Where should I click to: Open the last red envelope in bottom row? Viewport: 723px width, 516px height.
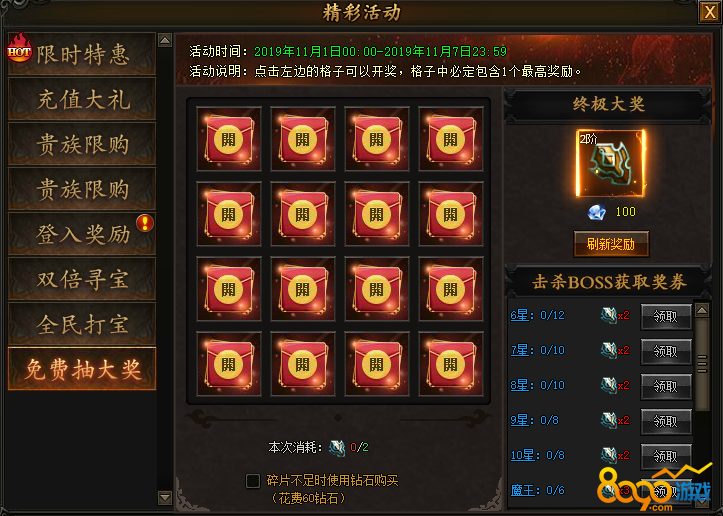pyautogui.click(x=450, y=364)
